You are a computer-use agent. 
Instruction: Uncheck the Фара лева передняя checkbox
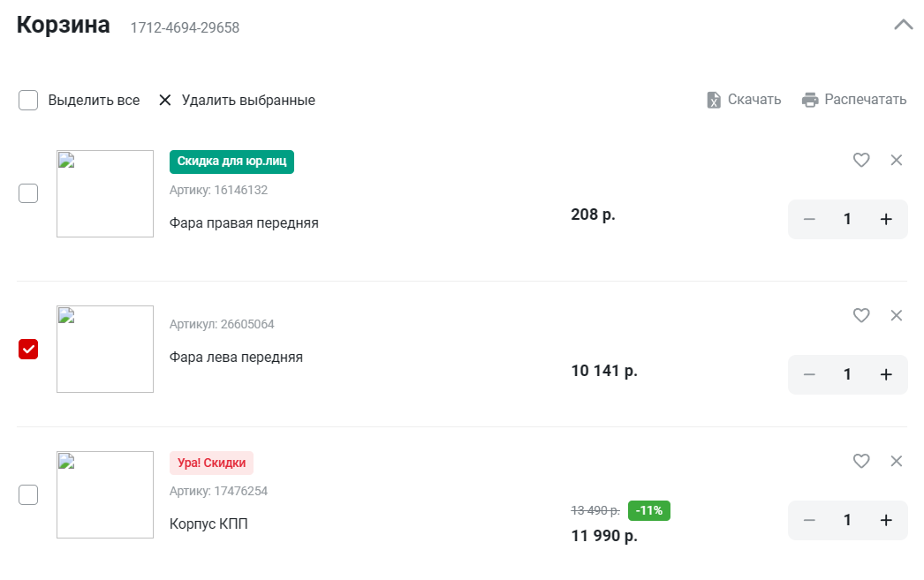point(28,349)
